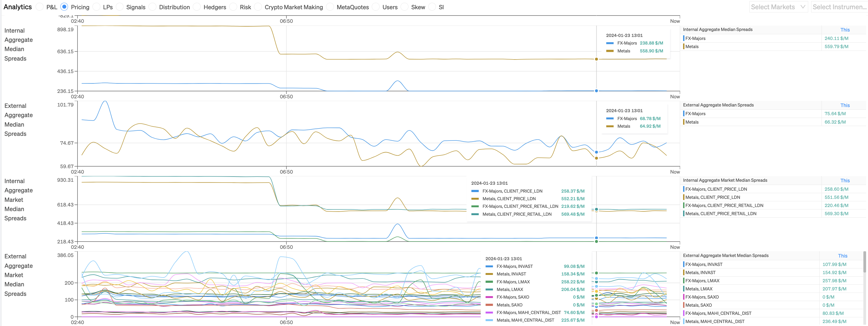
Task: Click External Aggregate Market Median Spreads chart title
Action: coord(18,275)
